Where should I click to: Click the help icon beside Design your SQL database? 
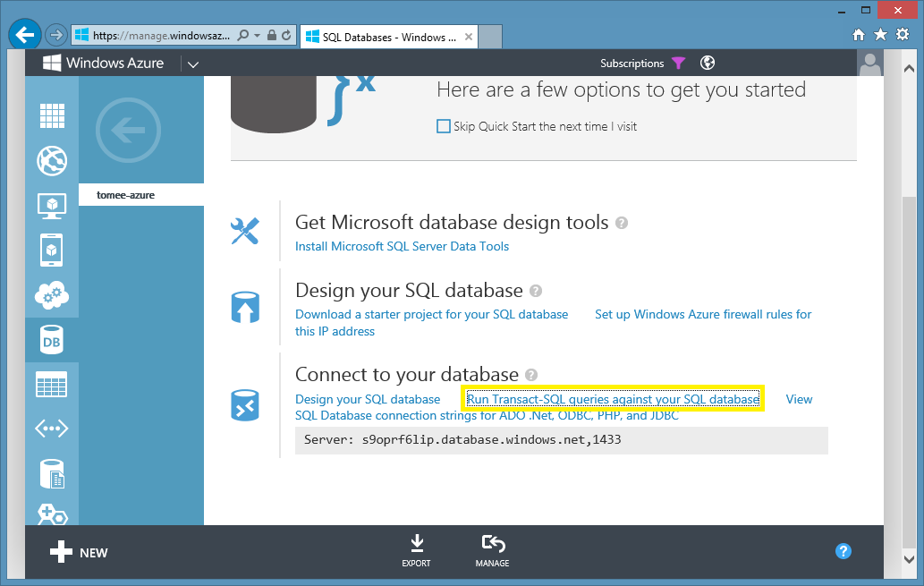point(536,292)
